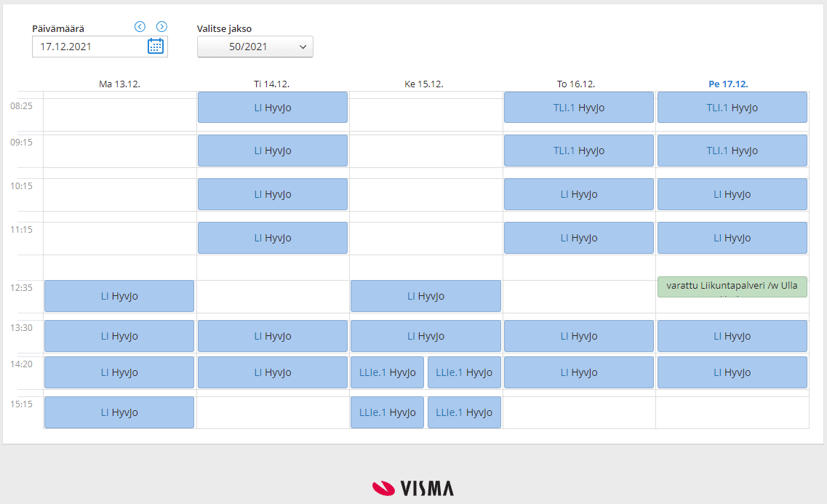Click the Visma logo in the footer

coord(413,488)
